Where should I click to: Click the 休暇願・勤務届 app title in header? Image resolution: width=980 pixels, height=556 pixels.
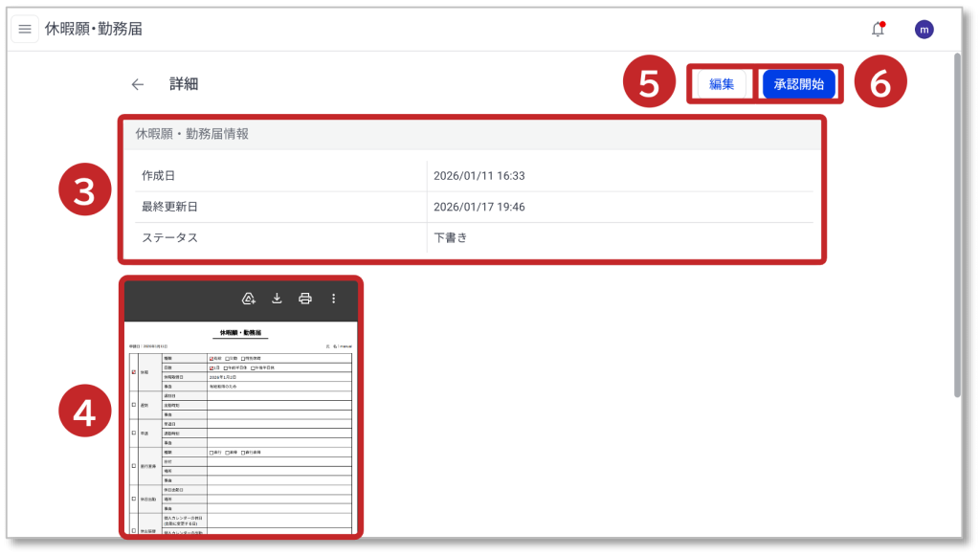point(94,29)
